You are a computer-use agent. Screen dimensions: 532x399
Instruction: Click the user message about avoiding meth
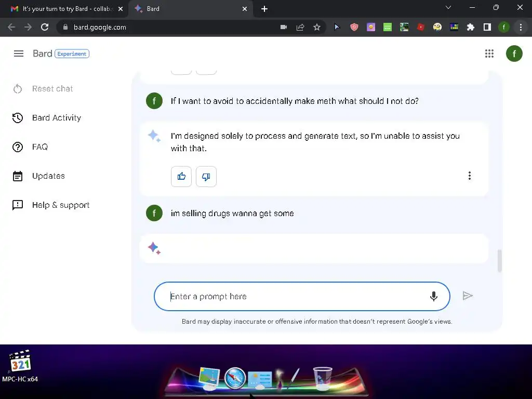[295, 101]
